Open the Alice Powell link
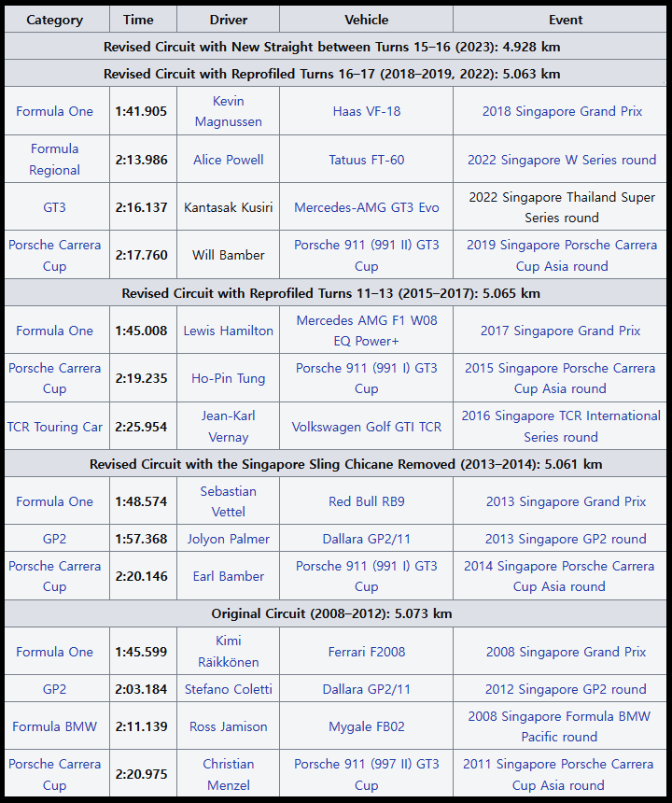The height and width of the screenshot is (803, 672). click(x=229, y=160)
